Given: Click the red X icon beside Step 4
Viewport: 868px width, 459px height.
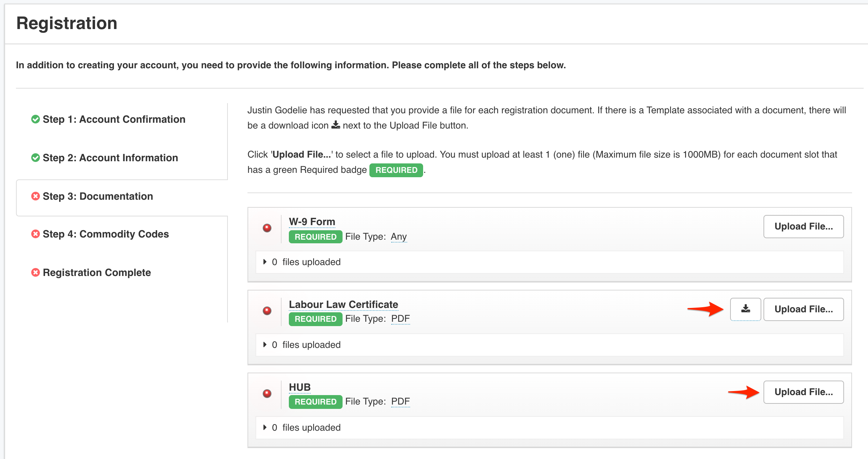Looking at the screenshot, I should [x=36, y=234].
